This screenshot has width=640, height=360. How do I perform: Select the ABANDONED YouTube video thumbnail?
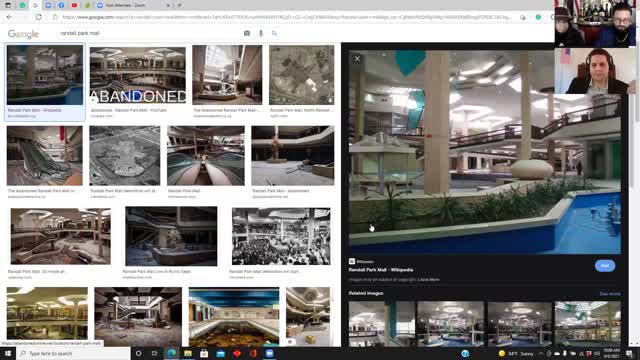(x=138, y=75)
